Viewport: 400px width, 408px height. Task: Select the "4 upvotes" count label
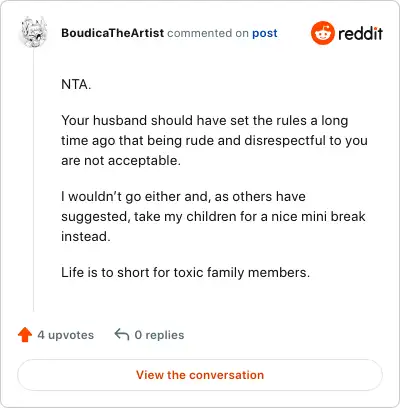[x=66, y=335]
